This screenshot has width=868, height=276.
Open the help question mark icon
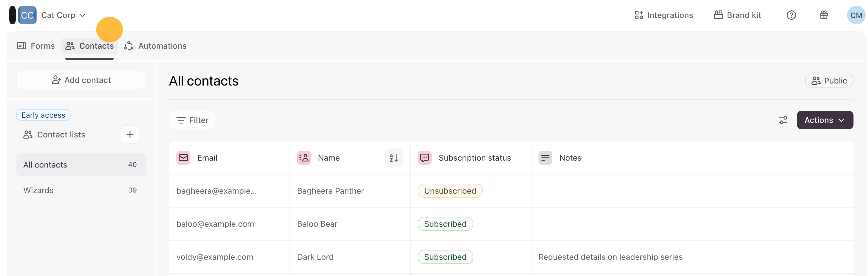pos(791,15)
